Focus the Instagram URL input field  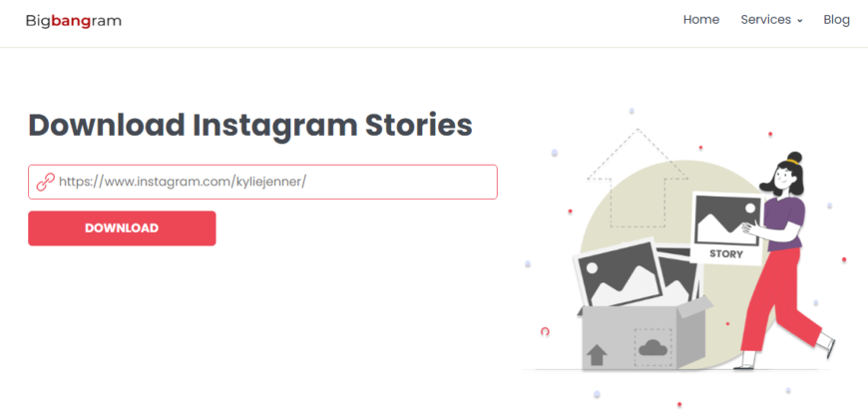pyautogui.click(x=263, y=182)
